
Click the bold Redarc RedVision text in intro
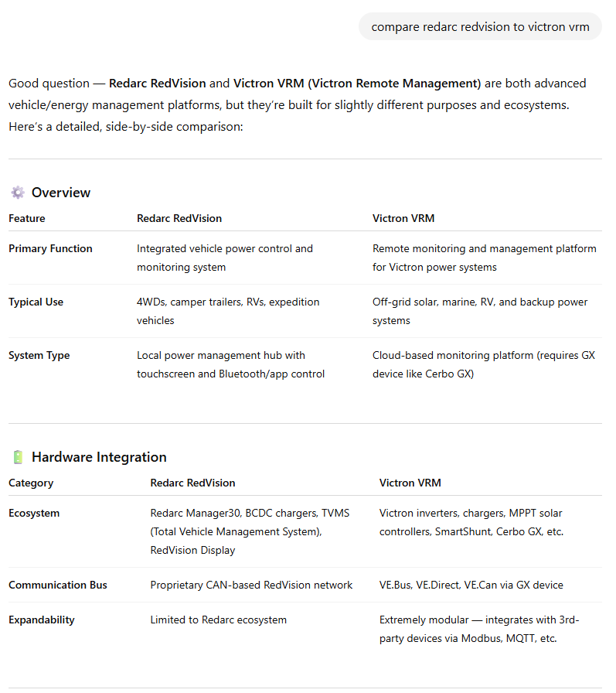coord(158,83)
